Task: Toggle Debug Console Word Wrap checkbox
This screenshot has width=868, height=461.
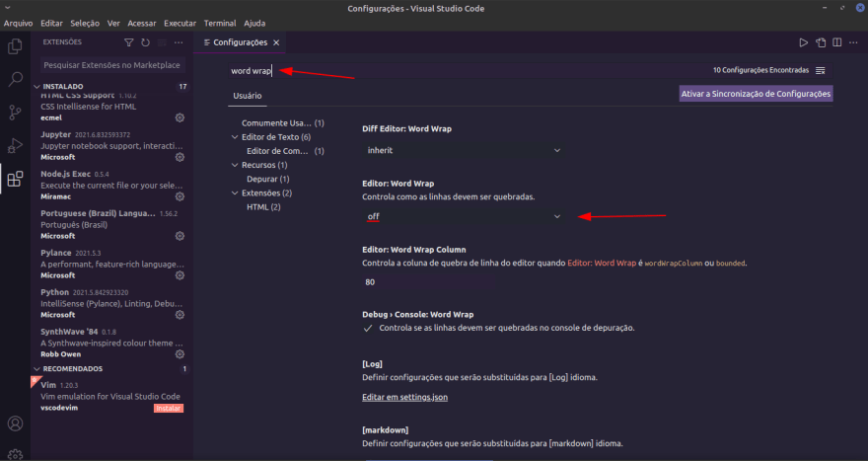Action: tap(368, 328)
